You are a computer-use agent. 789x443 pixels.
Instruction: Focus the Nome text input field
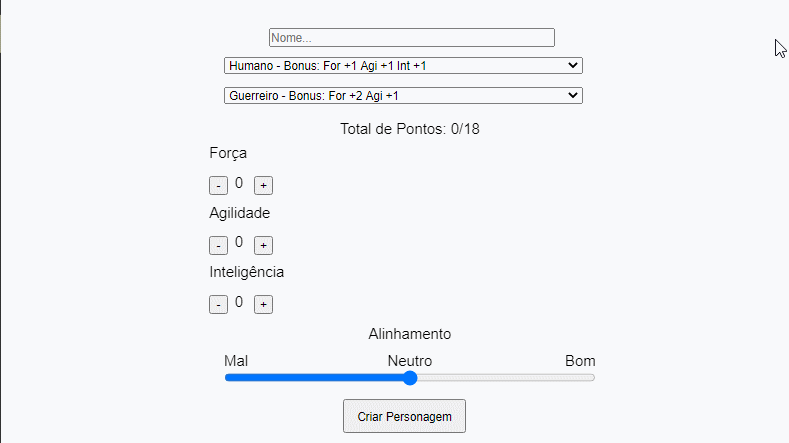point(411,37)
